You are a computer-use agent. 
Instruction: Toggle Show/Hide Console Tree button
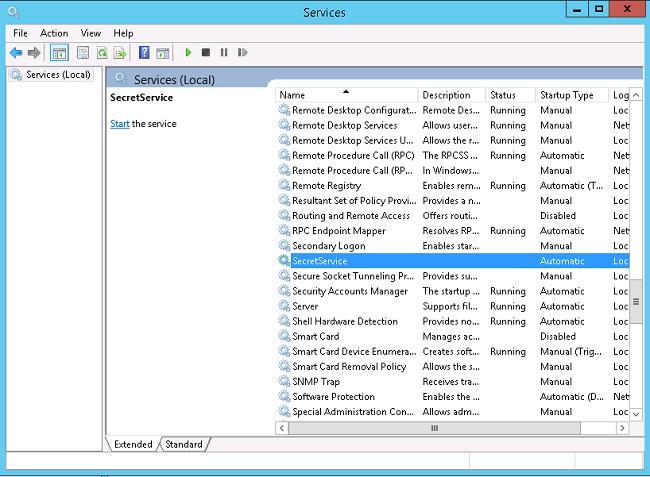click(x=59, y=52)
